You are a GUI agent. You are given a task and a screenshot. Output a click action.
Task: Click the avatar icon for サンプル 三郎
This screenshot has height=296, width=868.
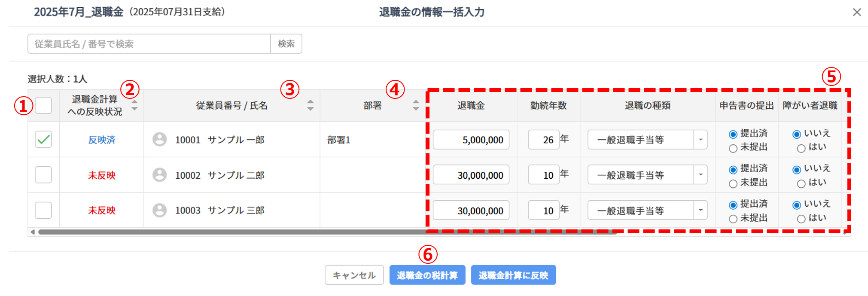(x=159, y=210)
